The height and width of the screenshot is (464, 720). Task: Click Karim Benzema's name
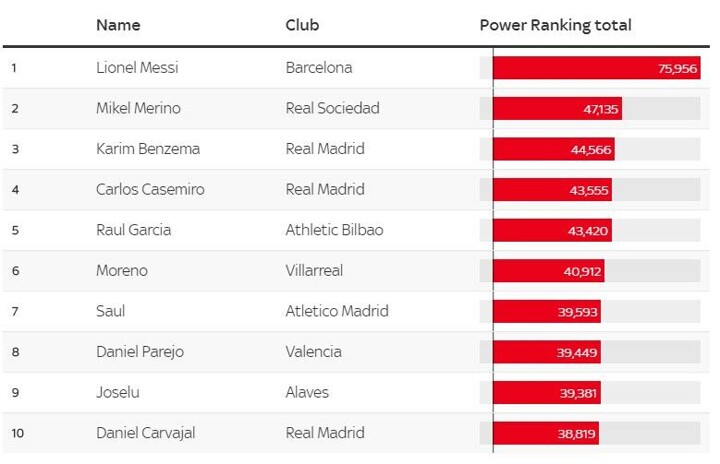148,149
